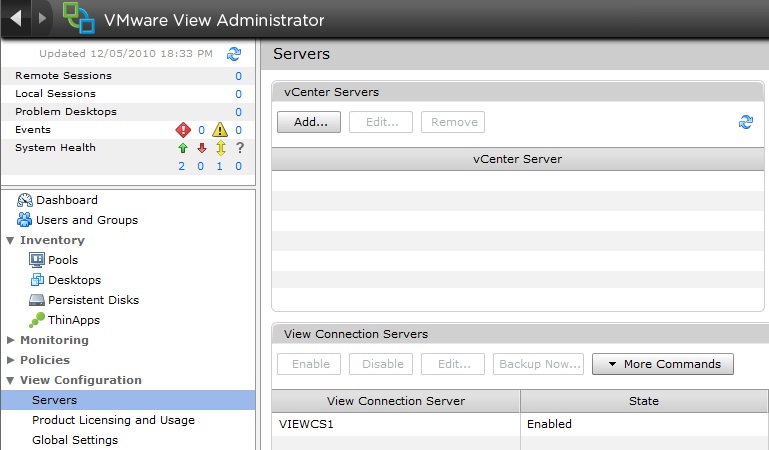Click the vCenter Remove button

click(x=453, y=122)
